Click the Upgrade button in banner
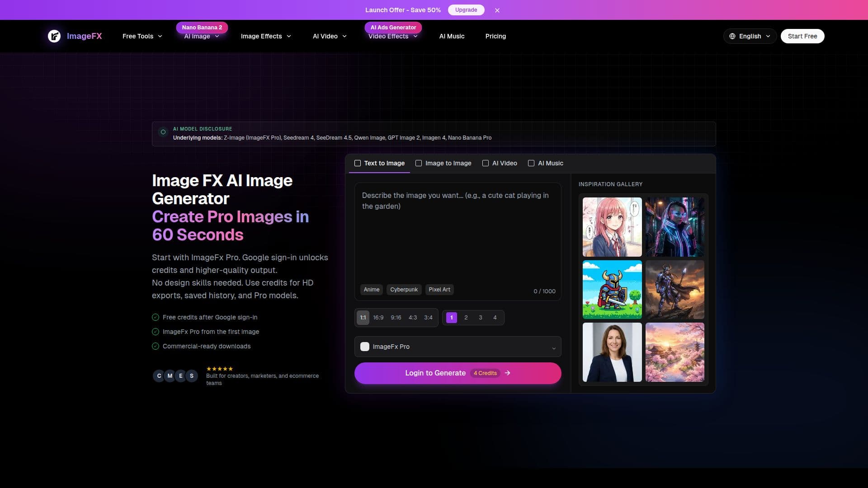 (x=466, y=10)
